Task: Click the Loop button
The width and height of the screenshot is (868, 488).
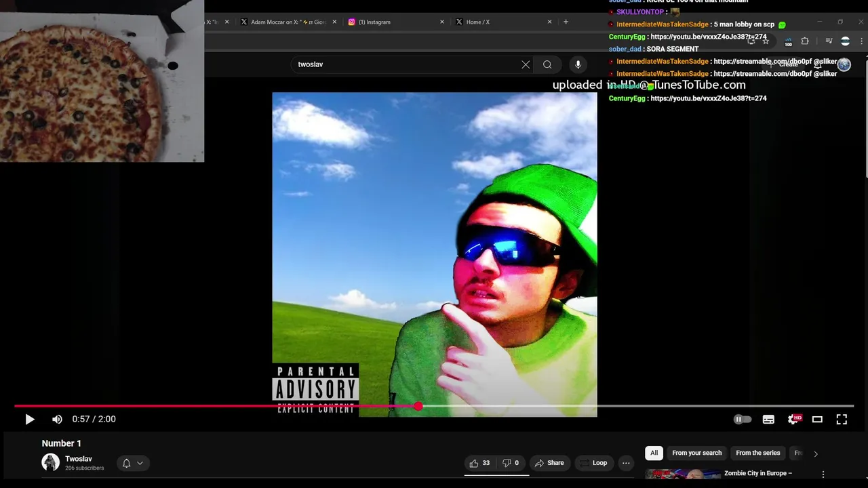Action: tap(593, 463)
